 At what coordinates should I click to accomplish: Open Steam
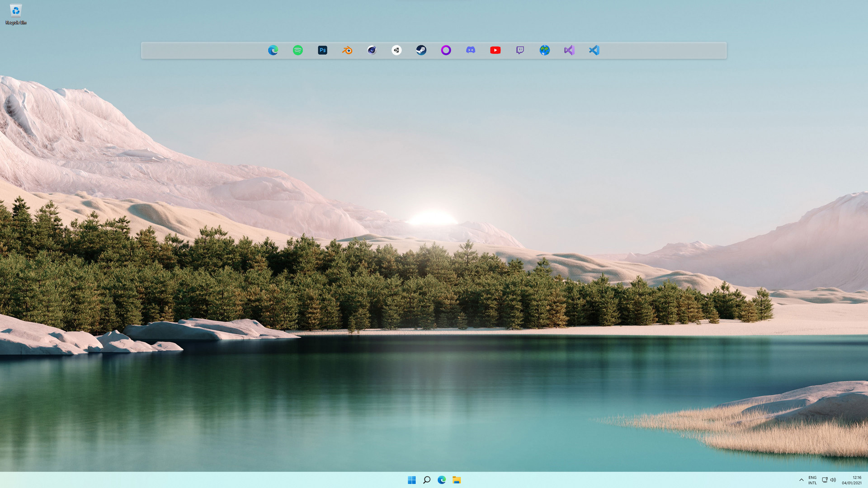(420, 50)
